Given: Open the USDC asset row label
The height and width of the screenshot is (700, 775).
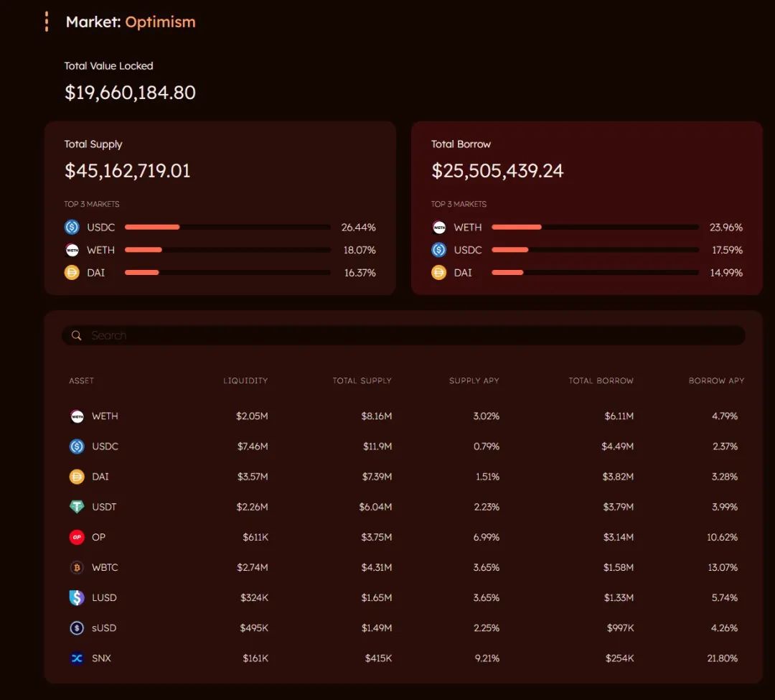Looking at the screenshot, I should pyautogui.click(x=105, y=447).
